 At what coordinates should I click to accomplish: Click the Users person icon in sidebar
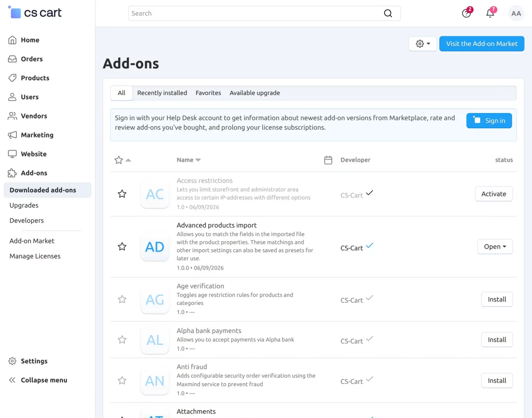[x=12, y=97]
